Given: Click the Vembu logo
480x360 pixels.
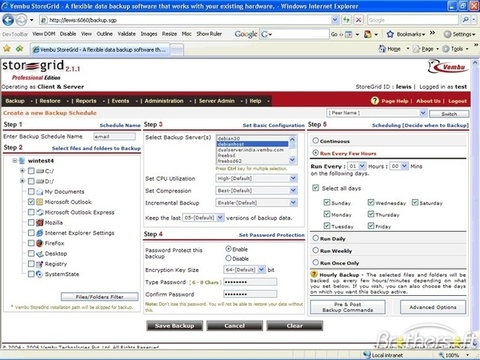Looking at the screenshot, I should tap(448, 67).
